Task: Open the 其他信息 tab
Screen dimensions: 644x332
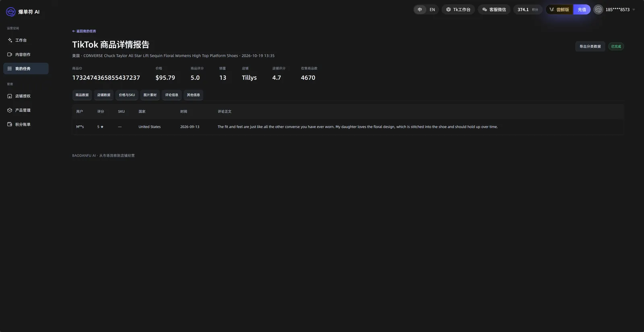Action: pyautogui.click(x=194, y=95)
